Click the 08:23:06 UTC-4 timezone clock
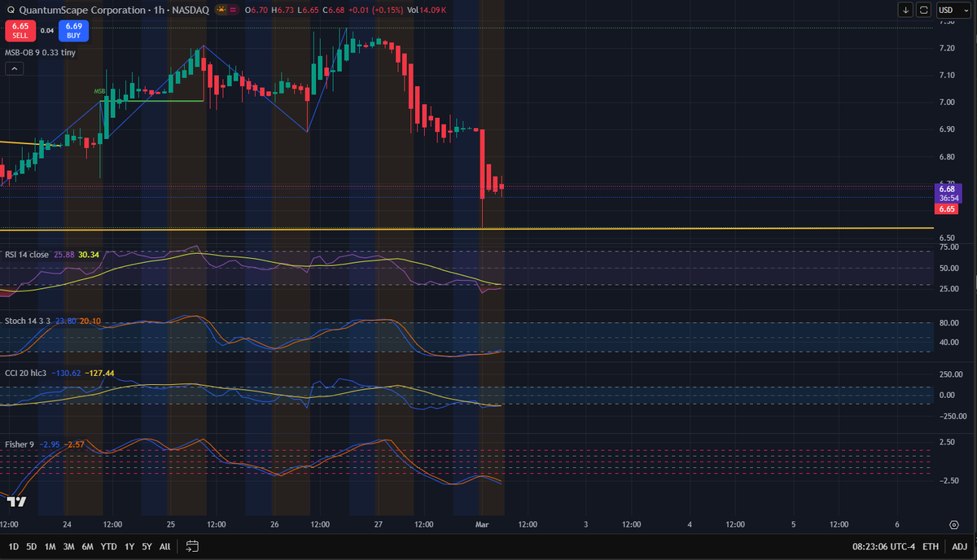The height and width of the screenshot is (560, 977). point(884,546)
